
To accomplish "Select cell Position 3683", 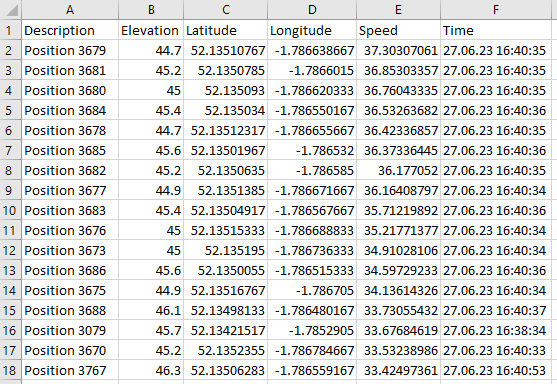I will [x=70, y=210].
